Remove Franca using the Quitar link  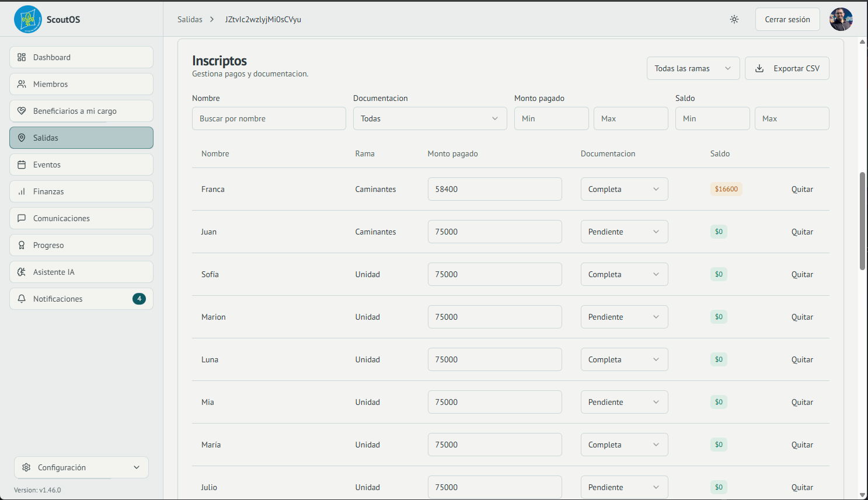pyautogui.click(x=801, y=189)
